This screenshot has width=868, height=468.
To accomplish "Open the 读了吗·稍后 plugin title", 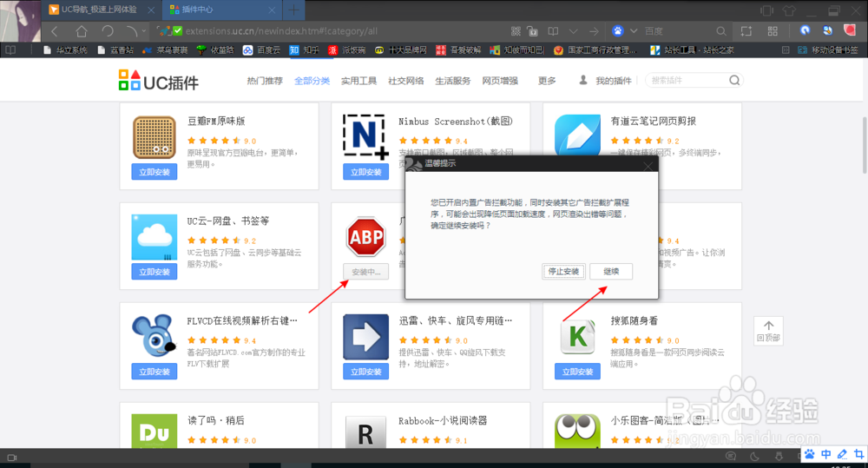I will coord(216,420).
